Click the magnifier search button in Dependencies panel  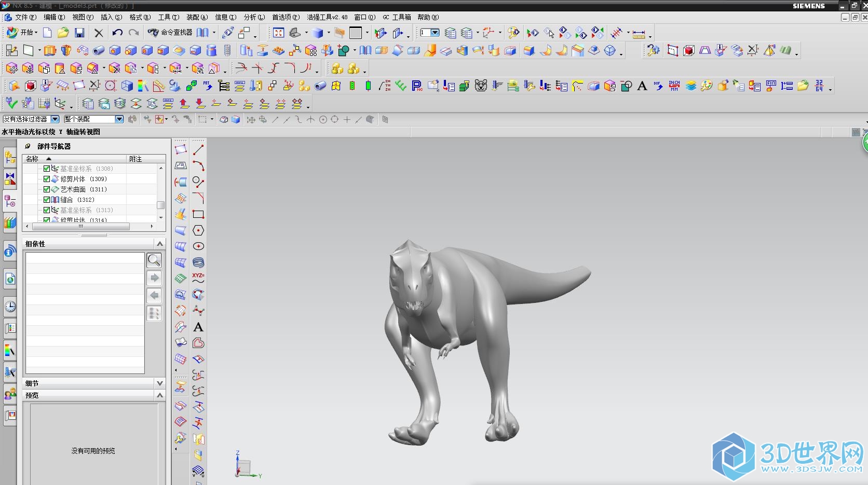tap(154, 260)
